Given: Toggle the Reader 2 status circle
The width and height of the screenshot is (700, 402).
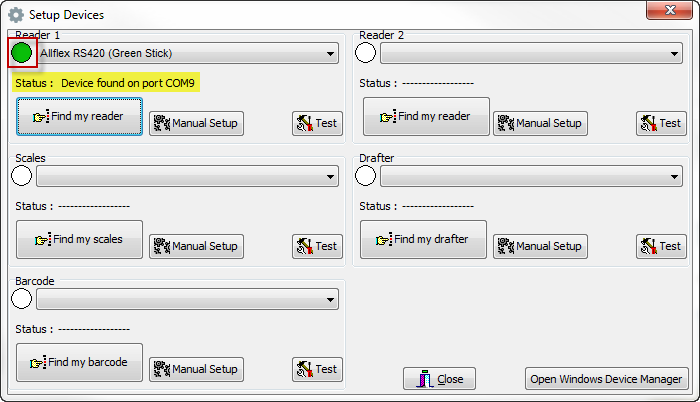Looking at the screenshot, I should pyautogui.click(x=366, y=53).
